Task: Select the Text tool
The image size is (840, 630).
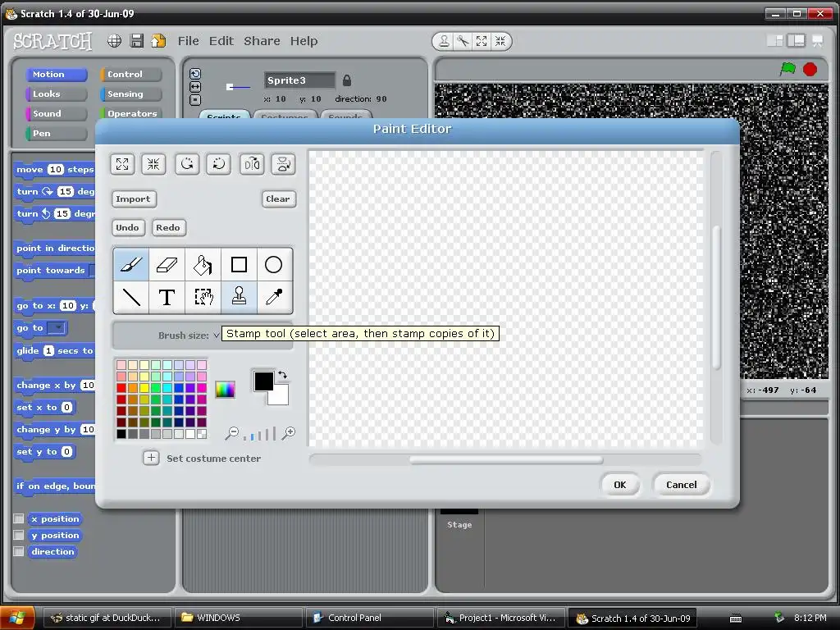Action: [167, 297]
